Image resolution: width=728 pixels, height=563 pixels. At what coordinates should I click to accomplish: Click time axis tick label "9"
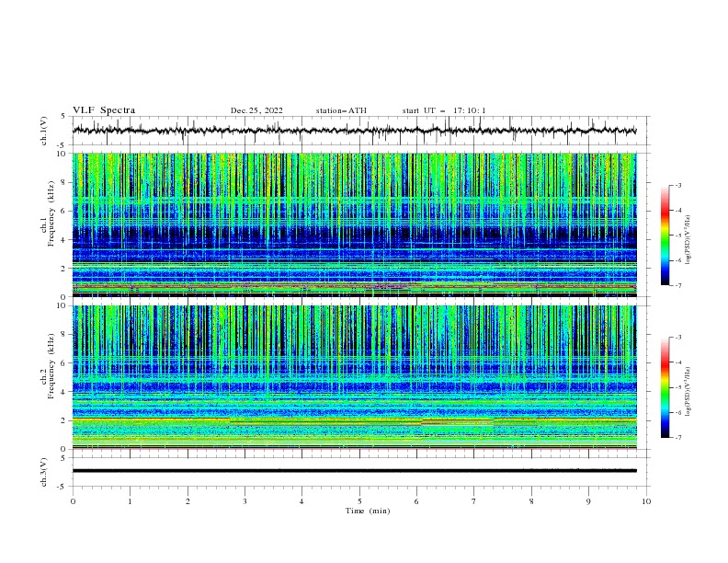point(588,501)
